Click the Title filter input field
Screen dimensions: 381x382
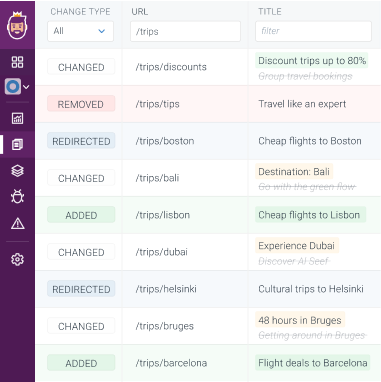click(x=313, y=31)
